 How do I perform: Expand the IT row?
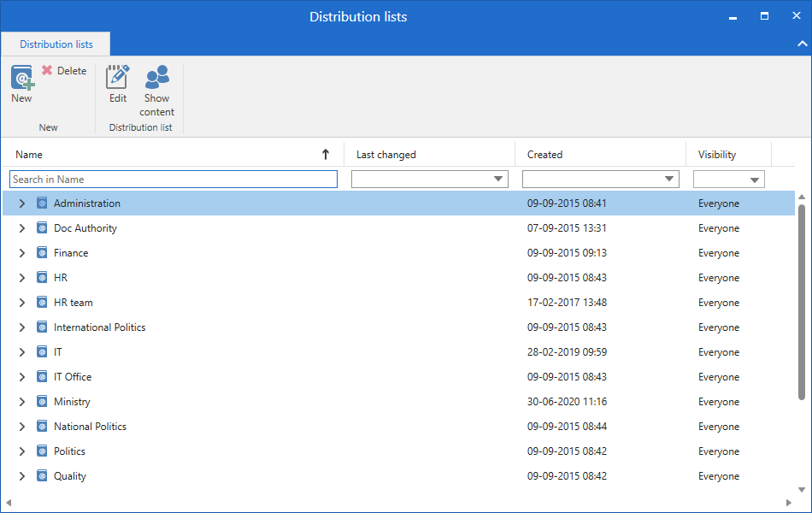(21, 352)
